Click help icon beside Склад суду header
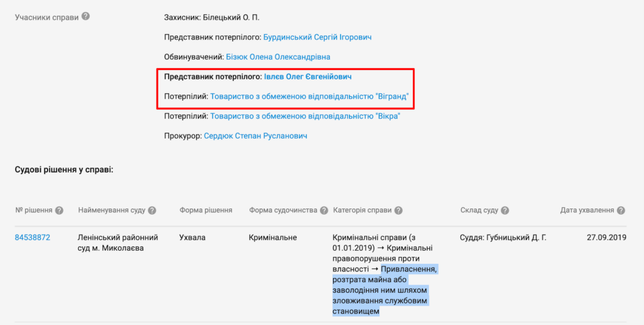 click(x=505, y=210)
